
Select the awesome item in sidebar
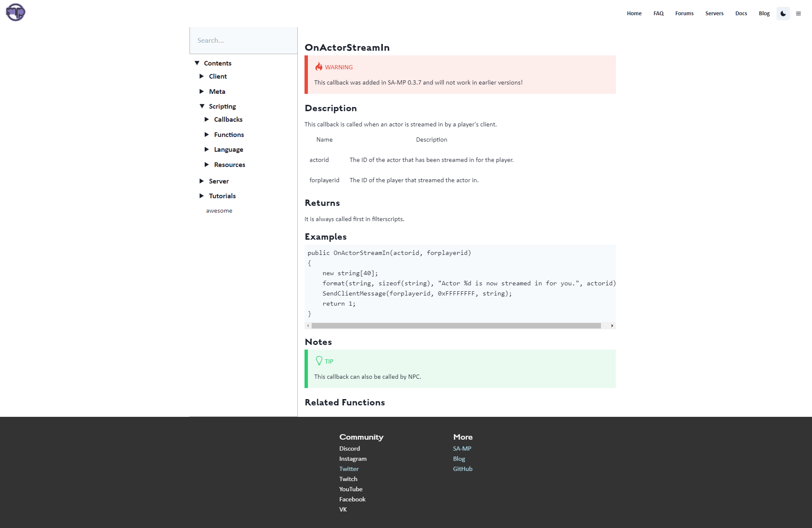point(219,210)
